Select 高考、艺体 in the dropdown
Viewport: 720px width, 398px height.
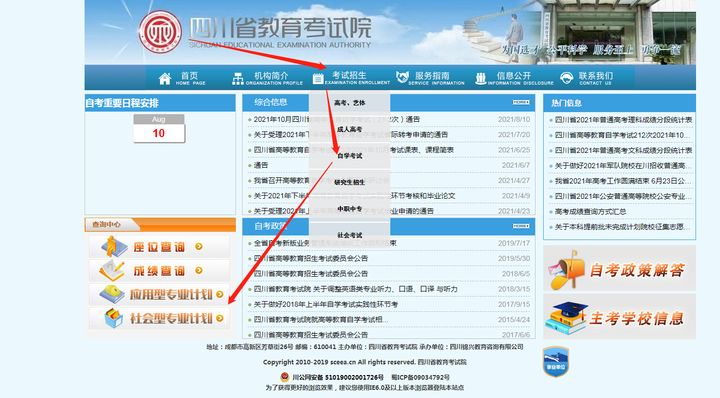coord(349,103)
